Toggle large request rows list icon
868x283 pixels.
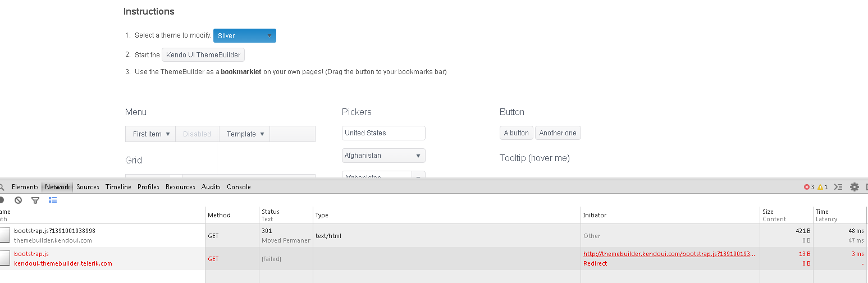(53, 200)
